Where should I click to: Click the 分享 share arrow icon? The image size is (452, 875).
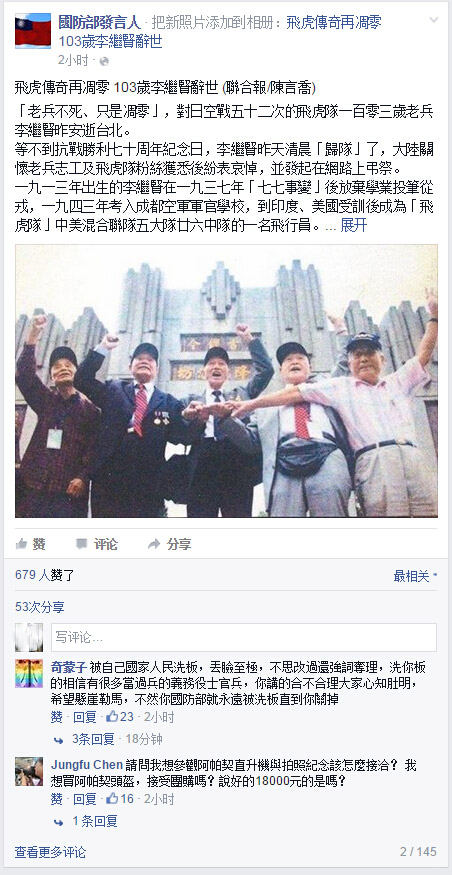click(x=155, y=544)
